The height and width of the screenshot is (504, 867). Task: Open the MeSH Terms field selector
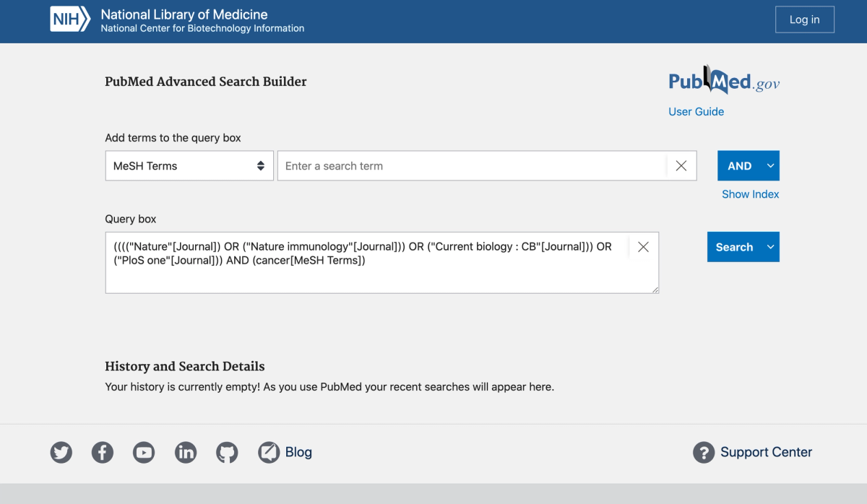pyautogui.click(x=189, y=165)
